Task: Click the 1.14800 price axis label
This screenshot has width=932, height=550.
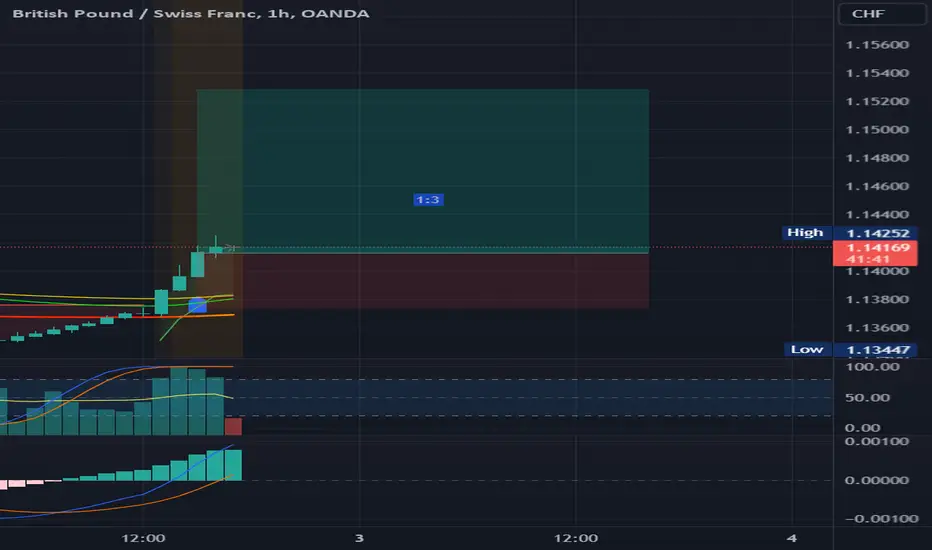Action: tap(877, 158)
